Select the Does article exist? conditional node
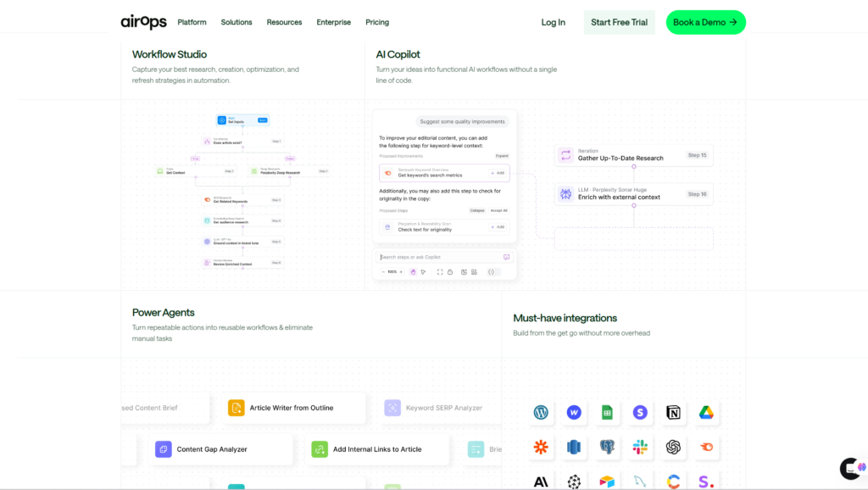868x490 pixels. 242,142
